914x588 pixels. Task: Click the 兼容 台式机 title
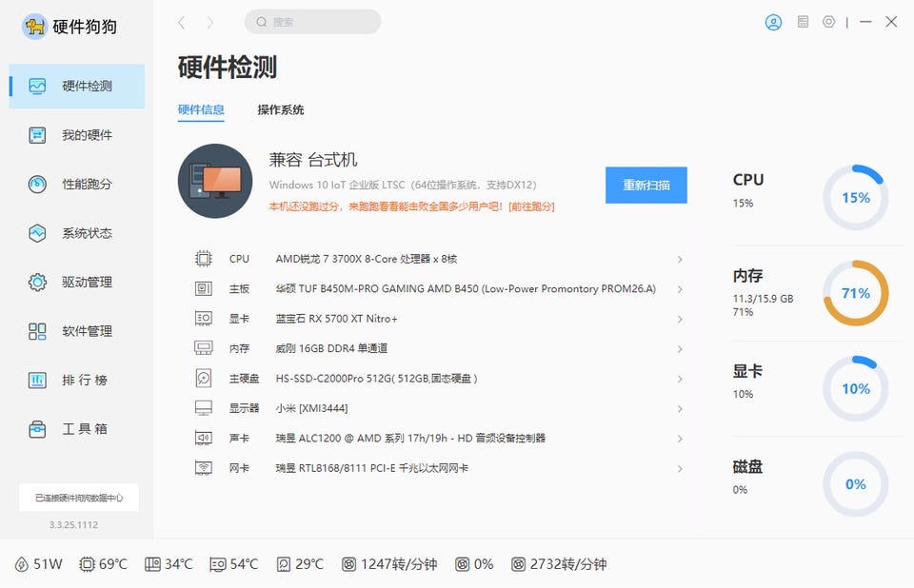click(313, 160)
